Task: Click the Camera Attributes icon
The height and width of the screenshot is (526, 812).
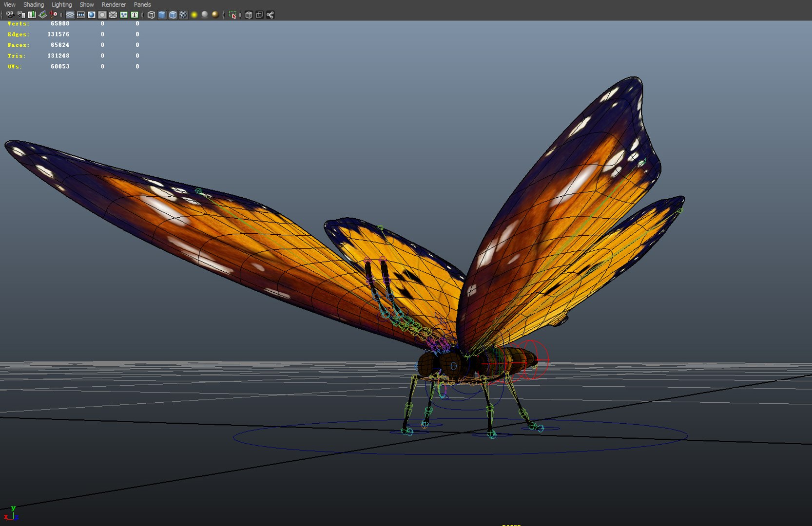Action: click(21, 15)
